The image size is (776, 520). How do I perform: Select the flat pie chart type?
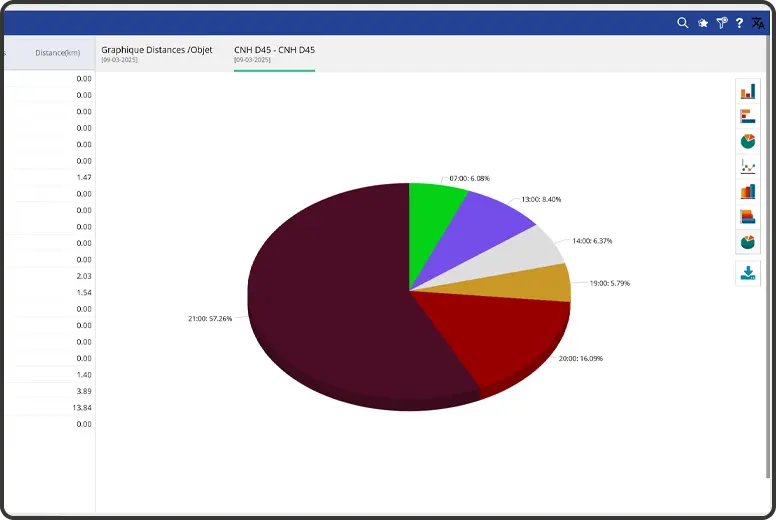tap(748, 142)
